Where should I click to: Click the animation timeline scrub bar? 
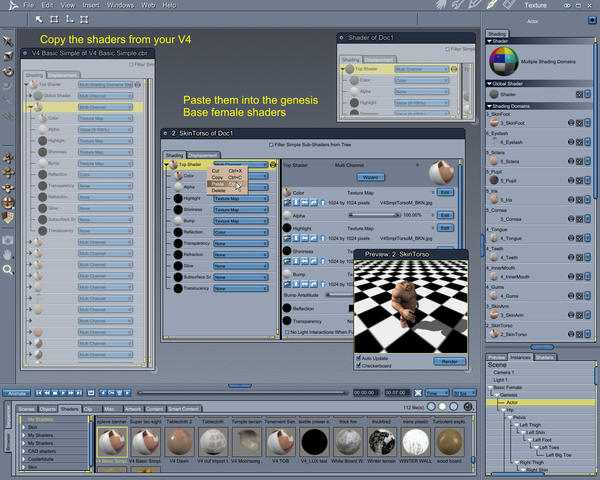pos(242,392)
